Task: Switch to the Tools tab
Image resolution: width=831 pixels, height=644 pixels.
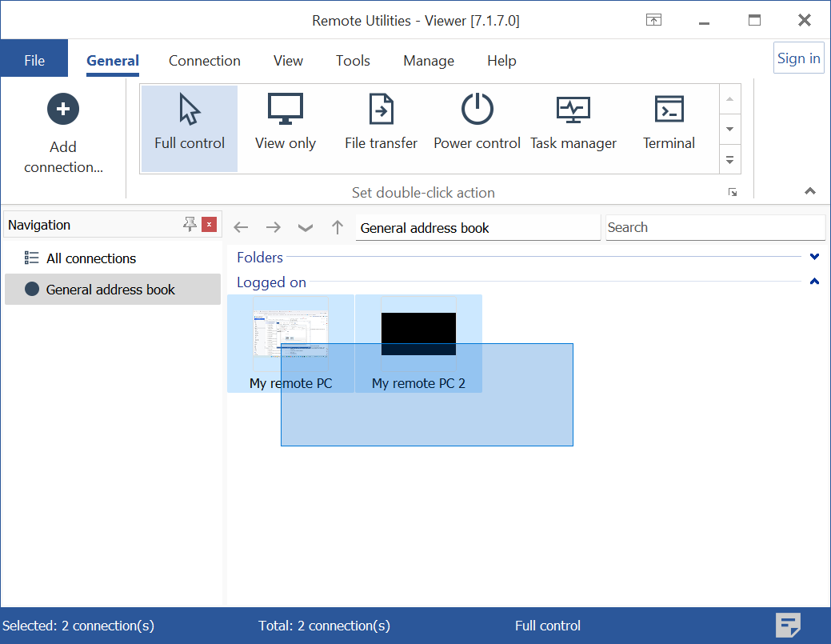Action: pyautogui.click(x=353, y=61)
